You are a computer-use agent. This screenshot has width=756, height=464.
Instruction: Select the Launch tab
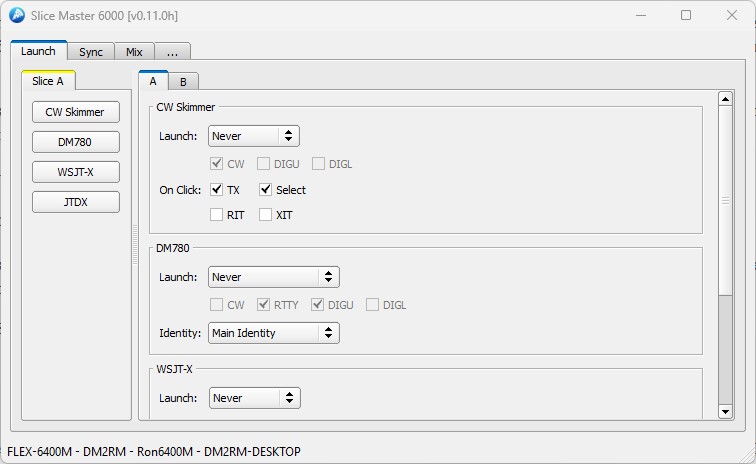pos(38,51)
